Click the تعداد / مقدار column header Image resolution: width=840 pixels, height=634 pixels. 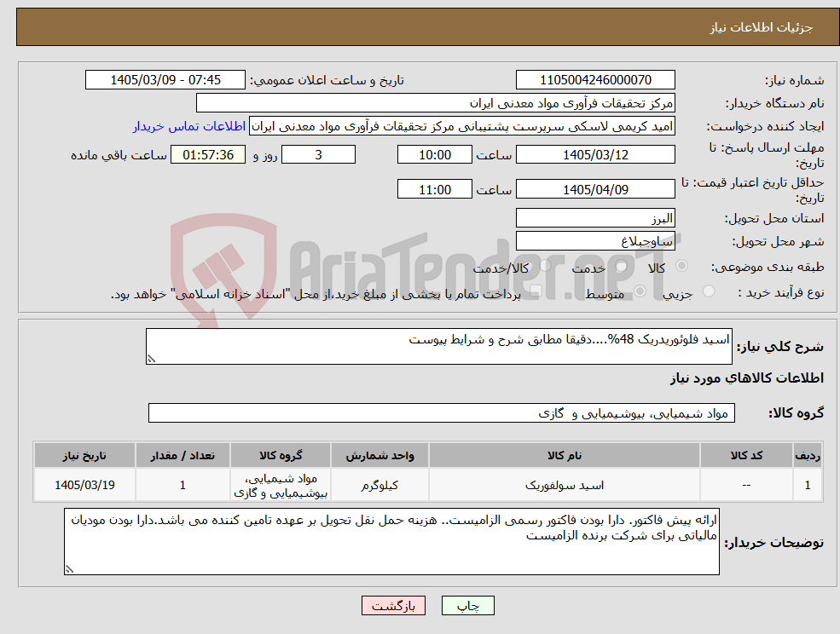coord(182,455)
